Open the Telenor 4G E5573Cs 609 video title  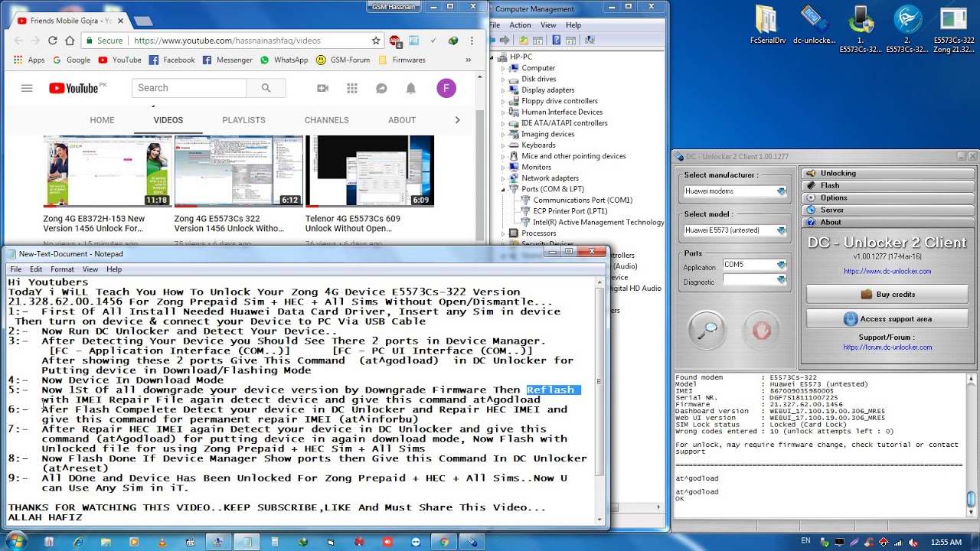coord(353,223)
